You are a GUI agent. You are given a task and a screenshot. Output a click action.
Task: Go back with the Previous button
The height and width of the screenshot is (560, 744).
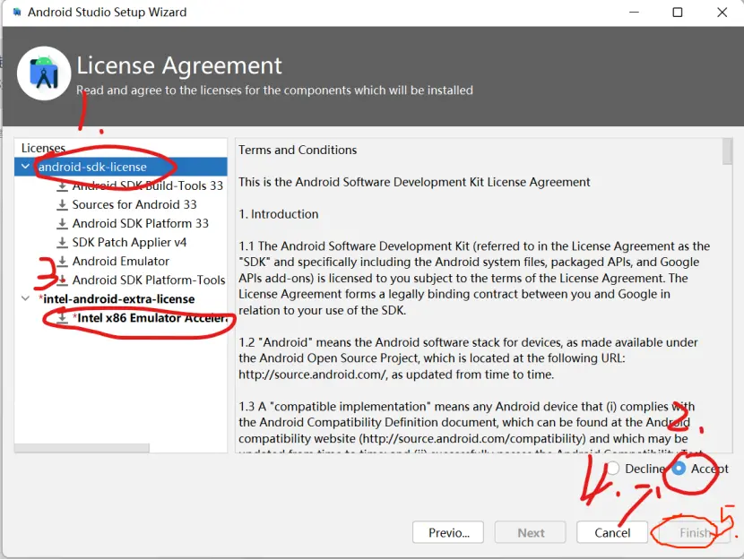(448, 532)
